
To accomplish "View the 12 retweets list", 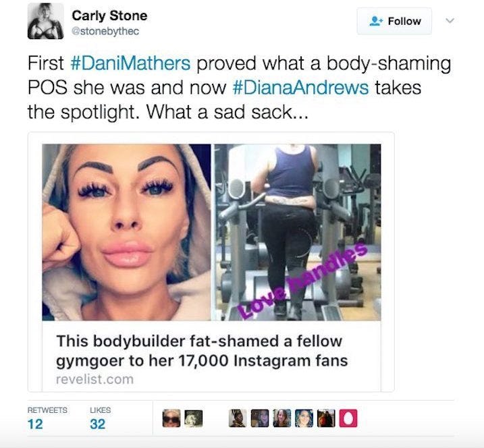I will tap(47, 418).
